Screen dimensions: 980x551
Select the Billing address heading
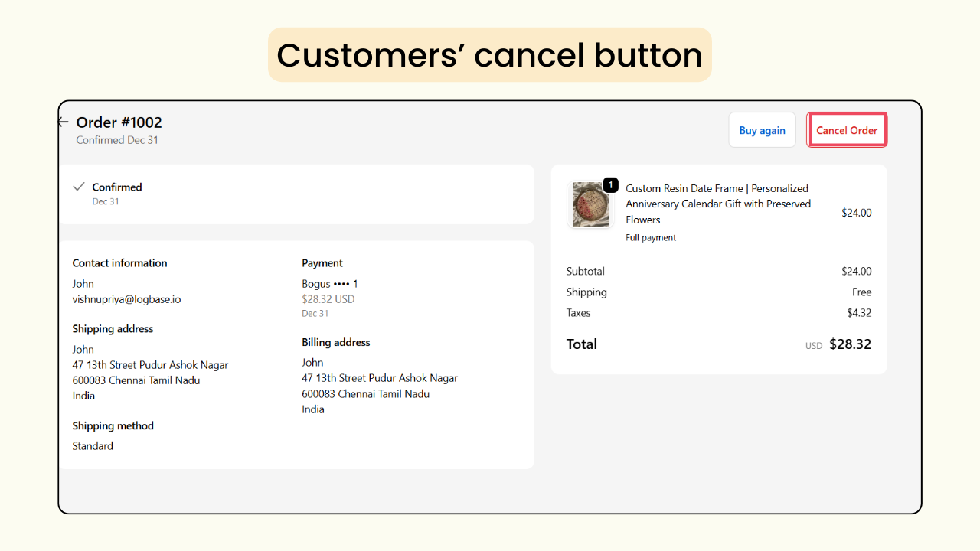click(335, 342)
